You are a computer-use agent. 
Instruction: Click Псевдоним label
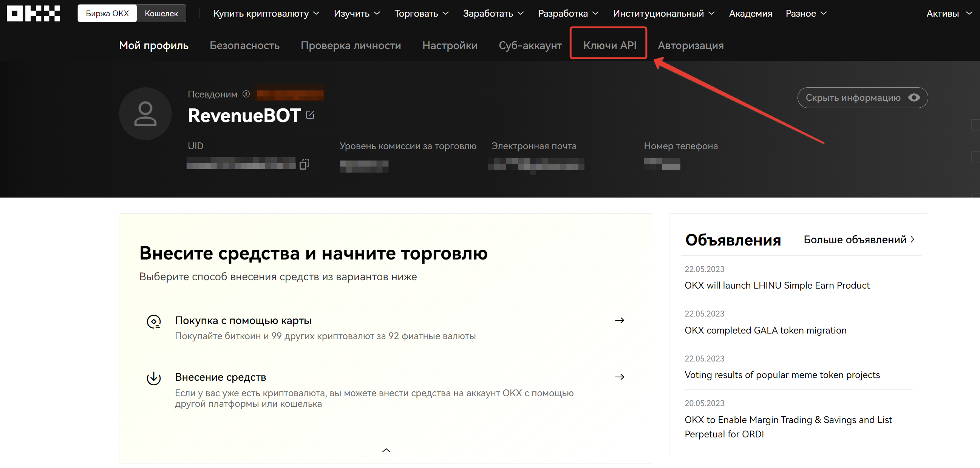point(212,94)
